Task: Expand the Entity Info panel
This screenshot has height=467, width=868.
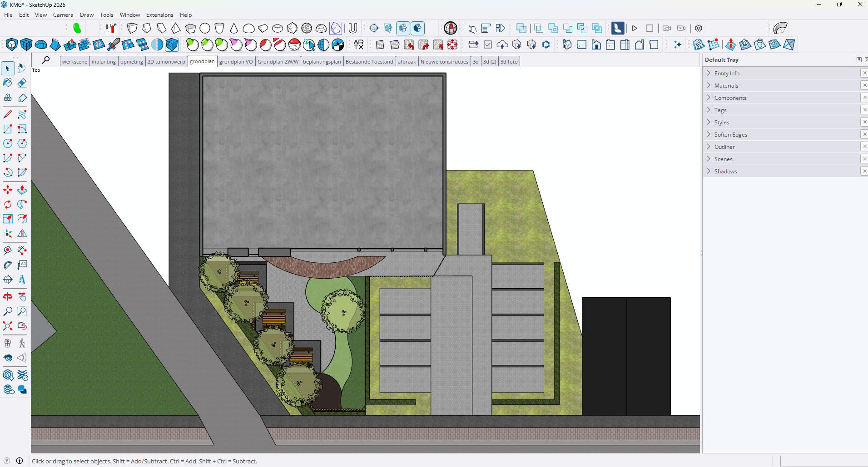Action: 727,73
